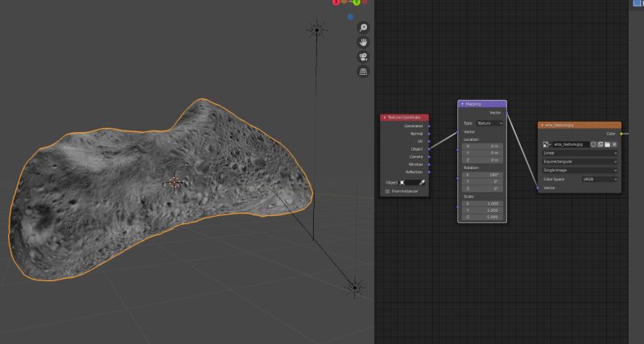Open the Single Image source dropdown

click(x=580, y=170)
